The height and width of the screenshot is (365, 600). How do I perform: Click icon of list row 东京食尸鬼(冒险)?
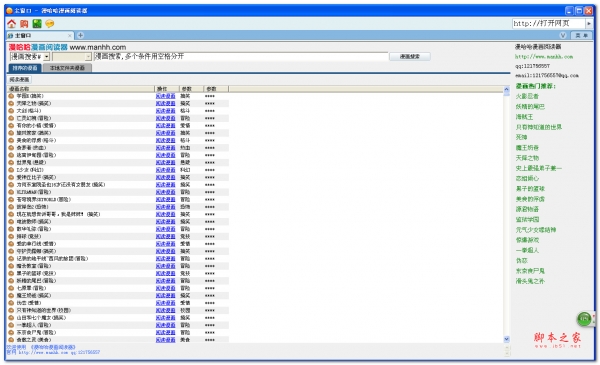click(x=11, y=332)
